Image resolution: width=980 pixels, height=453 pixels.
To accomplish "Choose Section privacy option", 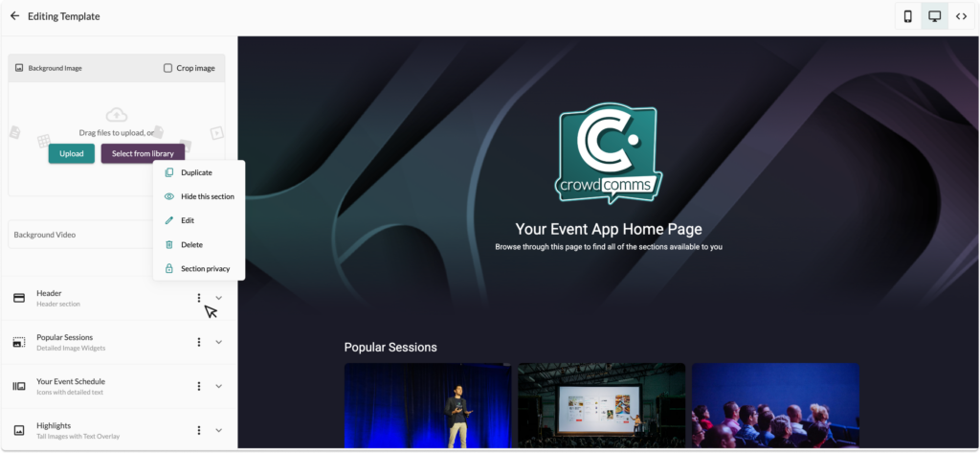I will click(199, 268).
